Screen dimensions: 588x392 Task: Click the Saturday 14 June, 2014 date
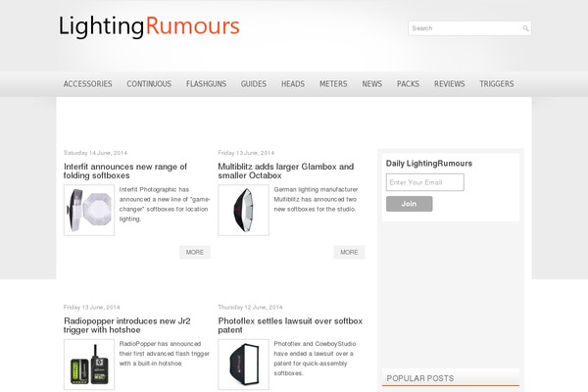[95, 153]
